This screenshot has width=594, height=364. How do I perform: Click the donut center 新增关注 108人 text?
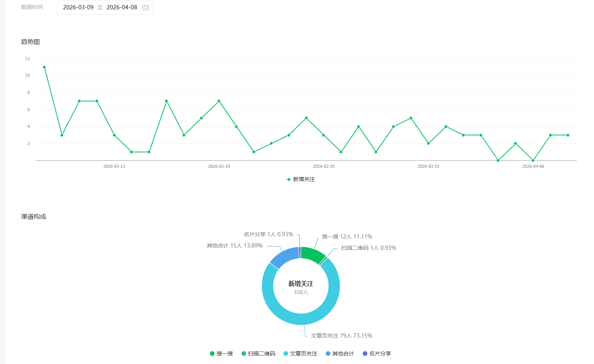tap(300, 287)
